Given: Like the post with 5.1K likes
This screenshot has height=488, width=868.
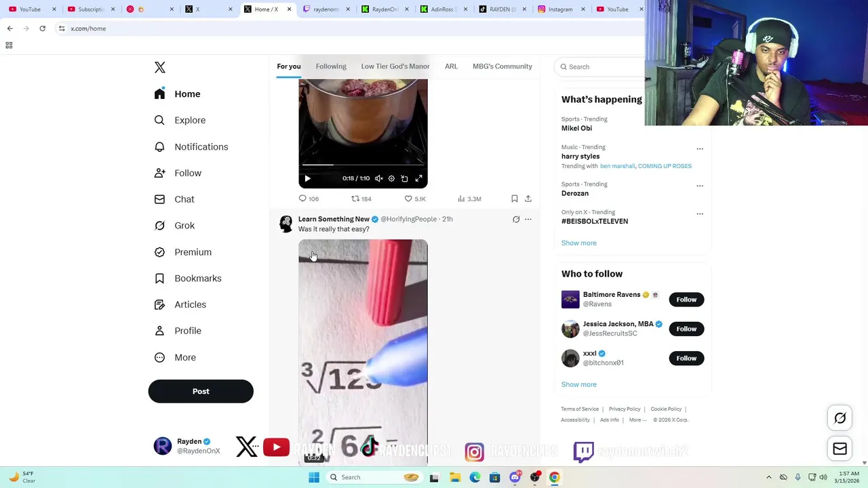Looking at the screenshot, I should pyautogui.click(x=415, y=199).
